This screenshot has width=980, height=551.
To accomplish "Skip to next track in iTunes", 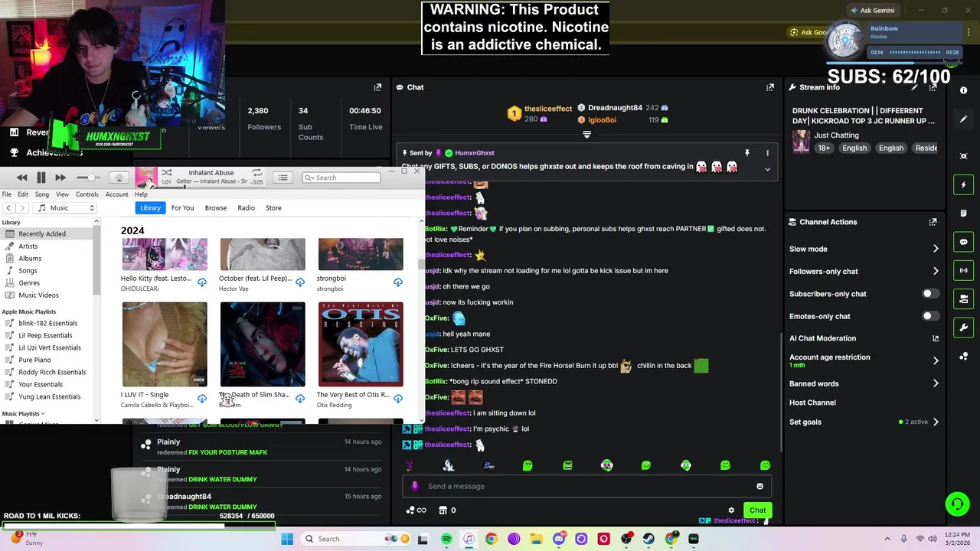I will [x=60, y=178].
